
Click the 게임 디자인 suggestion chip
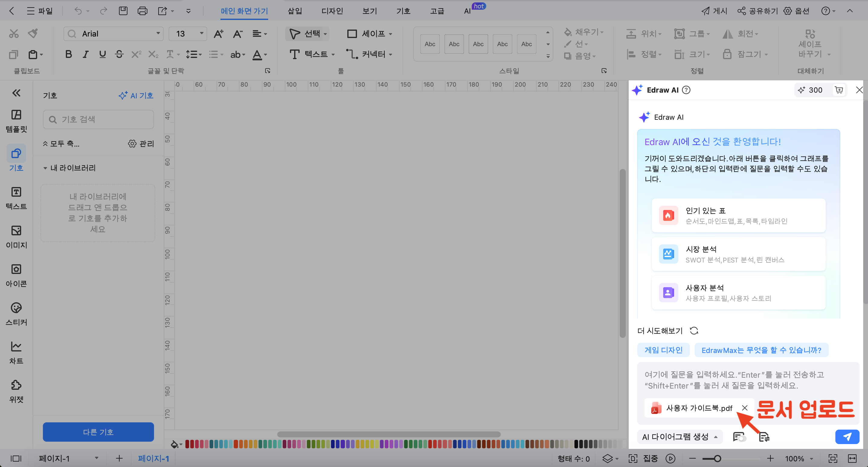click(663, 350)
